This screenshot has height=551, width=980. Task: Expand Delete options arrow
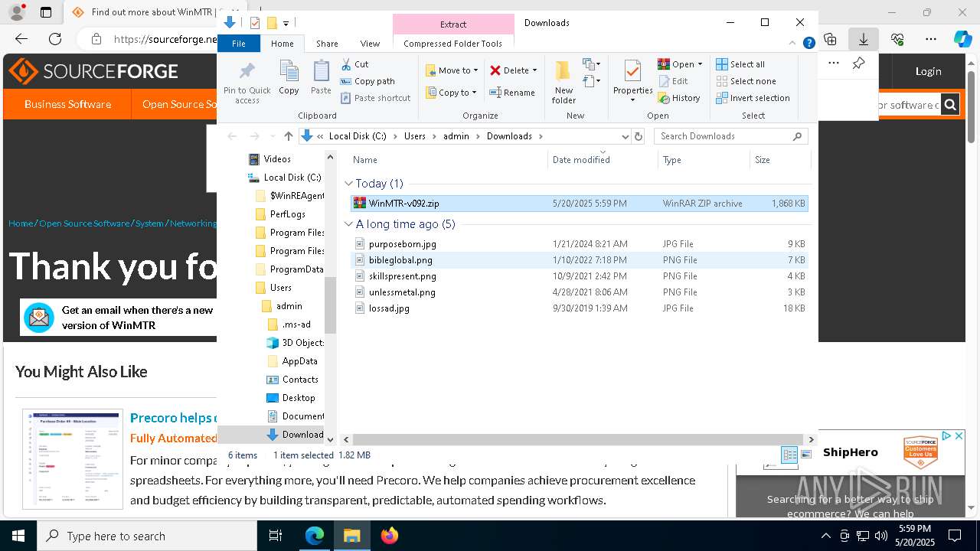coord(534,70)
